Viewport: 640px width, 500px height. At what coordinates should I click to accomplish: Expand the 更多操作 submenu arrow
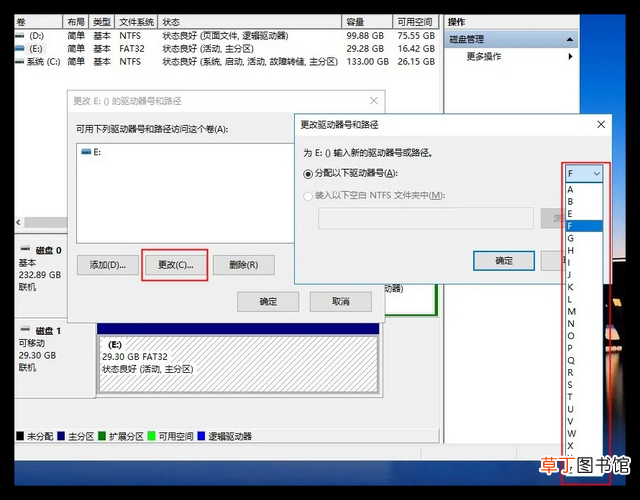pyautogui.click(x=570, y=56)
